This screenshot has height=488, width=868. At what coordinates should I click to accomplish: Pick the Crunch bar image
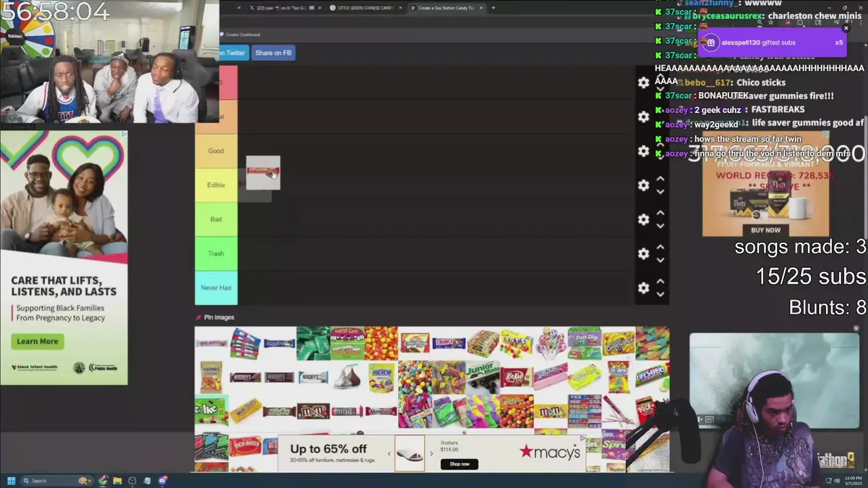(449, 344)
